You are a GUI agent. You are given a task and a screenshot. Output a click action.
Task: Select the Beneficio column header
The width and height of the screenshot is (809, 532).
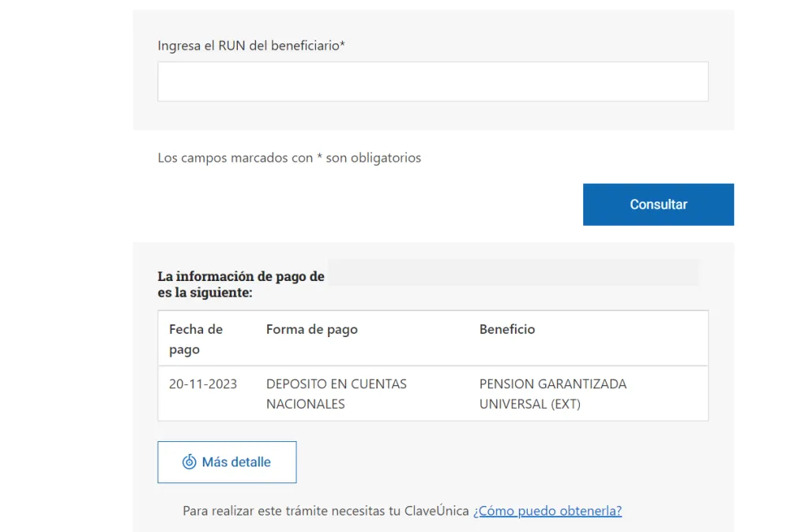pyautogui.click(x=506, y=329)
